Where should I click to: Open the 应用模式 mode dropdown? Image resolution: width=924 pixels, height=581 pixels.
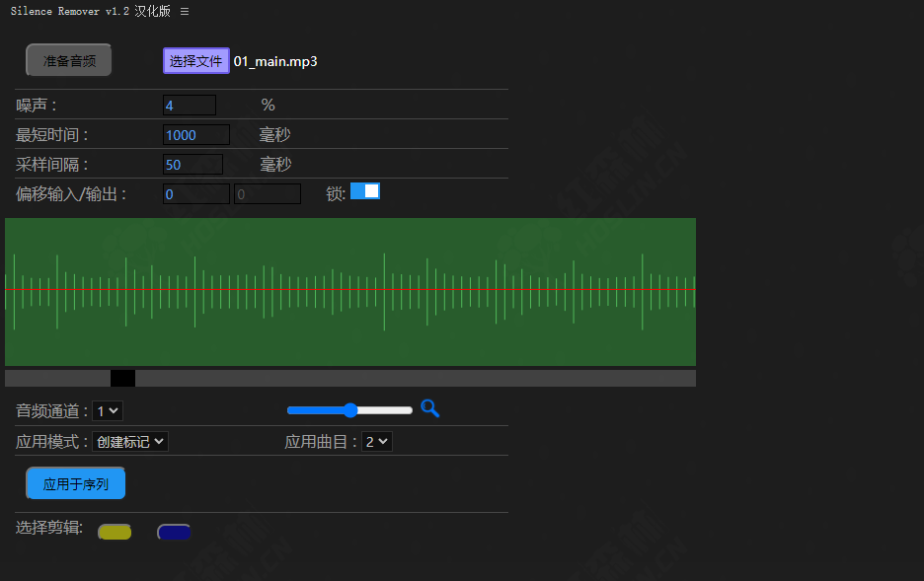pyautogui.click(x=129, y=441)
